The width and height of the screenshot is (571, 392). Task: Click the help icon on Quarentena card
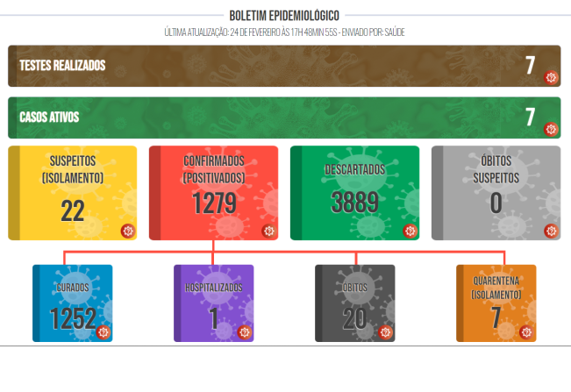point(526,332)
